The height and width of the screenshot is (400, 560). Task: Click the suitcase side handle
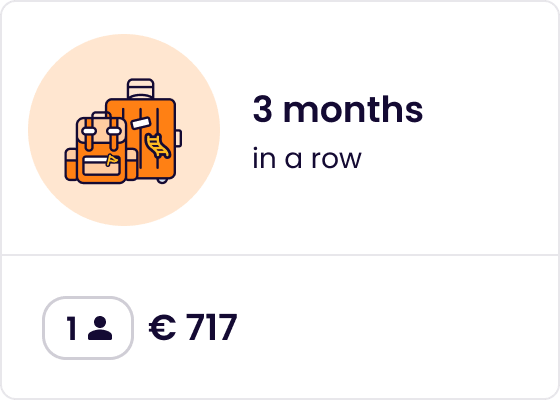[179, 138]
